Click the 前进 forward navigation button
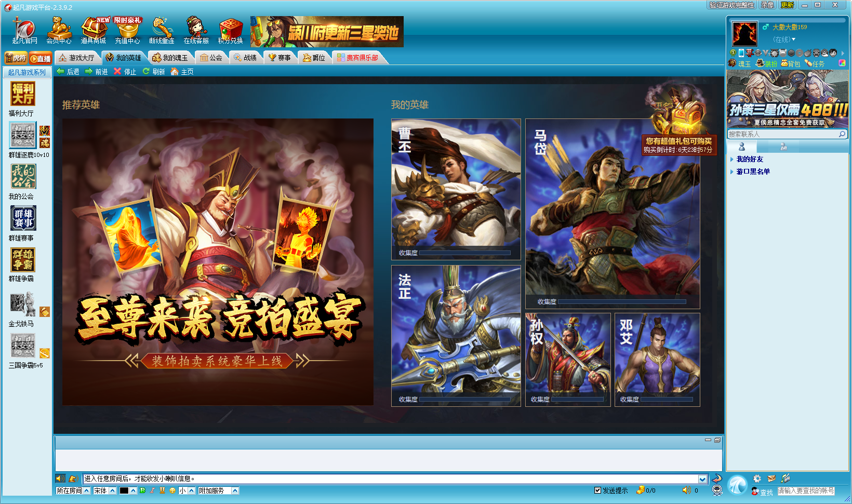 pos(97,72)
